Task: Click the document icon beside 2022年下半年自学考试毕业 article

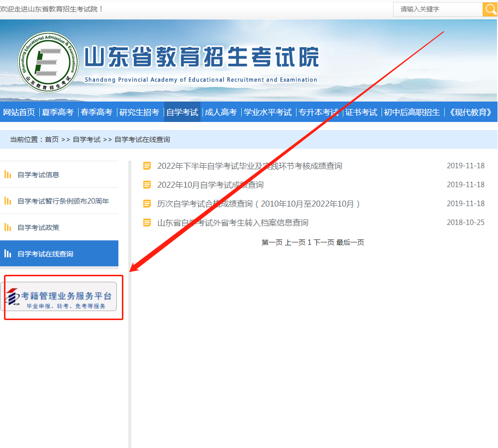Action: pyautogui.click(x=147, y=166)
